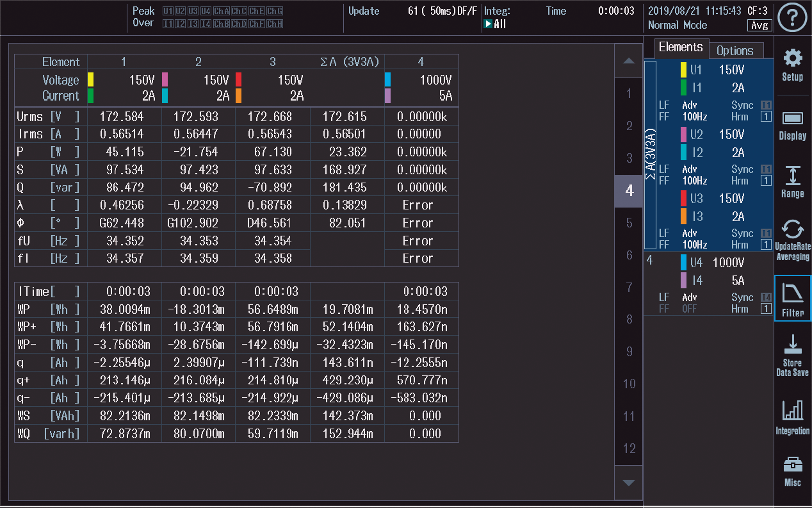Select display page 11
This screenshot has height=508, width=812.
[629, 416]
